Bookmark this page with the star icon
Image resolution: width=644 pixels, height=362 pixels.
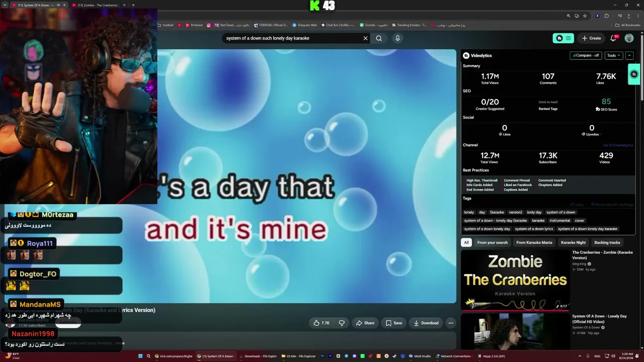pos(585,16)
